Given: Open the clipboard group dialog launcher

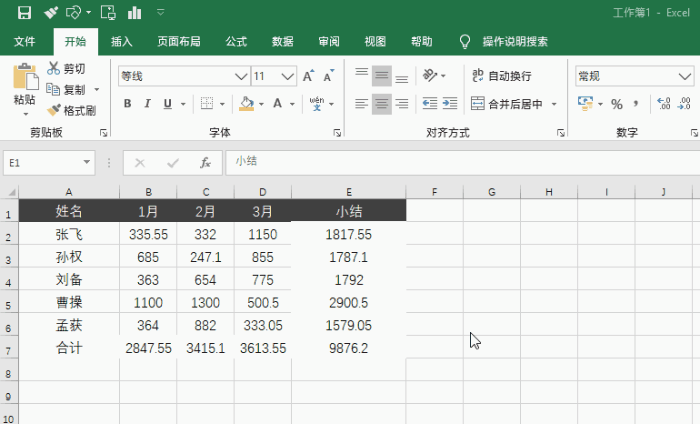Looking at the screenshot, I should tap(104, 133).
